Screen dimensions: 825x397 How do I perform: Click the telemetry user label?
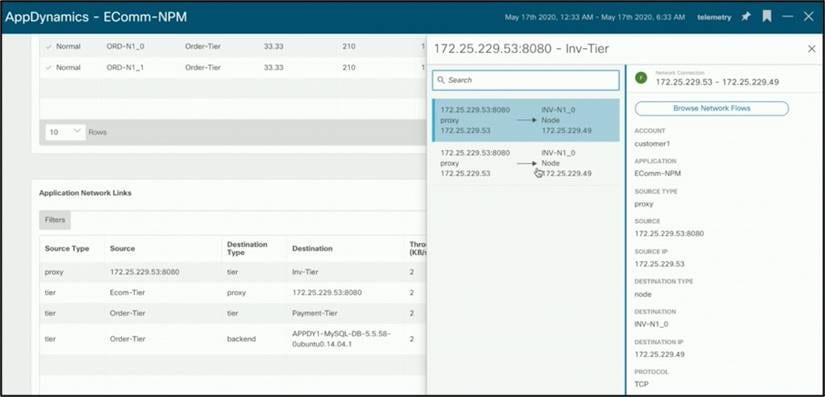coord(714,17)
